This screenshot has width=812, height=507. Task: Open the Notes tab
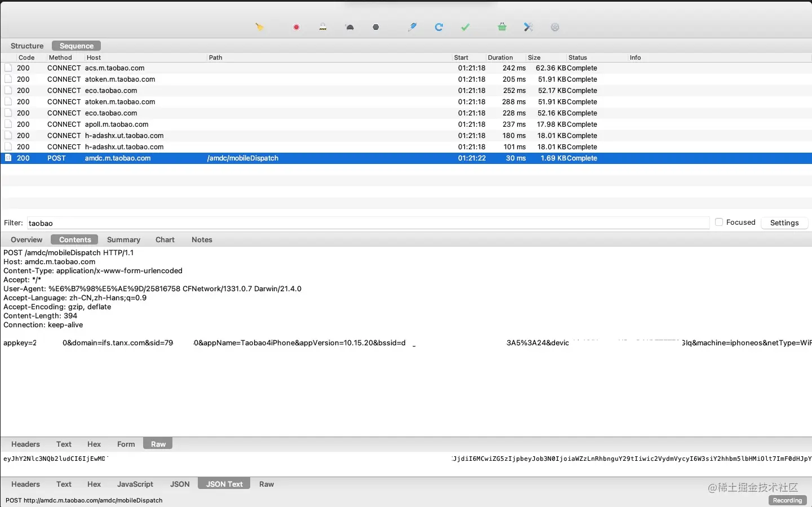202,239
